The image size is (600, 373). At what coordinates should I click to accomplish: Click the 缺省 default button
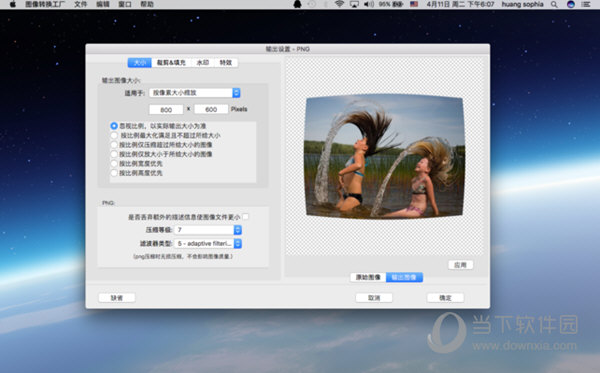pos(117,298)
